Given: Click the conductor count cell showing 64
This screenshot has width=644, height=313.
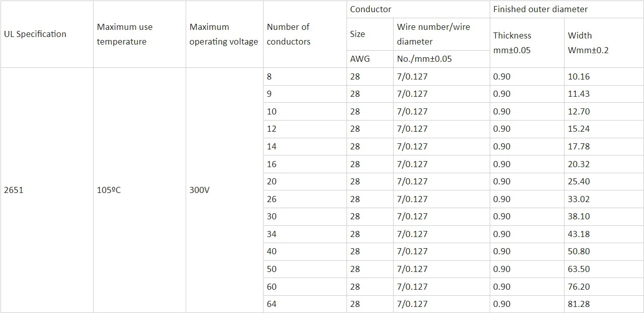Looking at the screenshot, I should 272,304.
